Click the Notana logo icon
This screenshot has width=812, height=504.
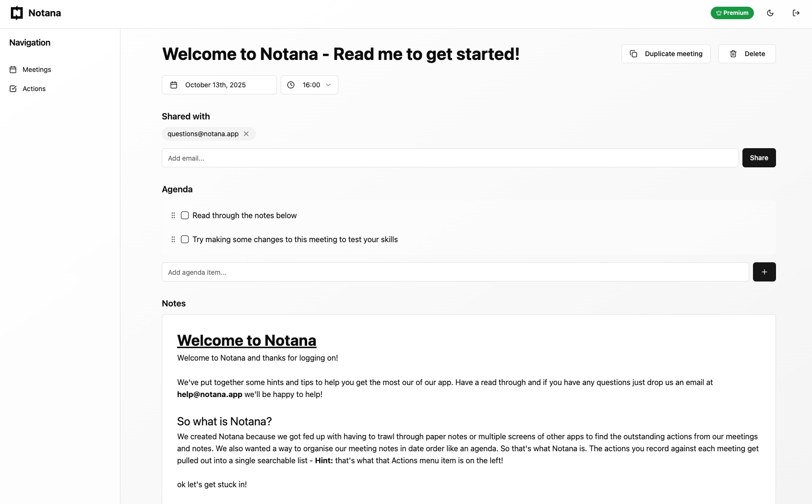[x=17, y=13]
